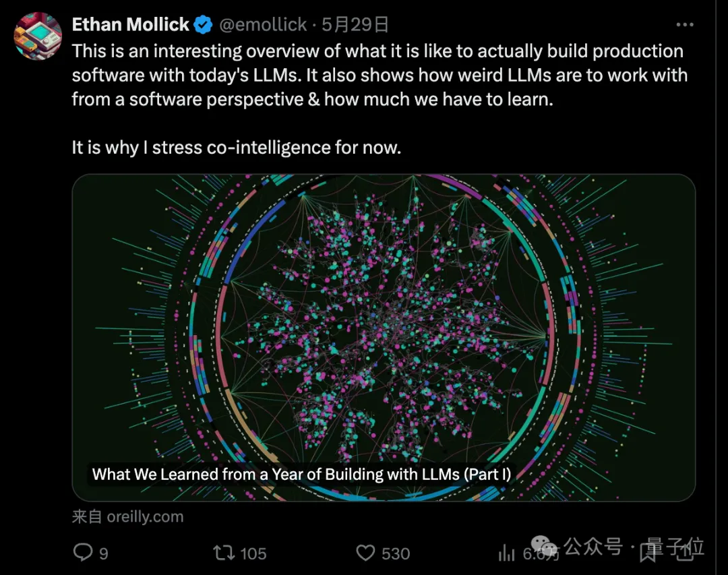Like the tweet with the heart icon
Image resolution: width=728 pixels, height=575 pixels.
(x=365, y=553)
